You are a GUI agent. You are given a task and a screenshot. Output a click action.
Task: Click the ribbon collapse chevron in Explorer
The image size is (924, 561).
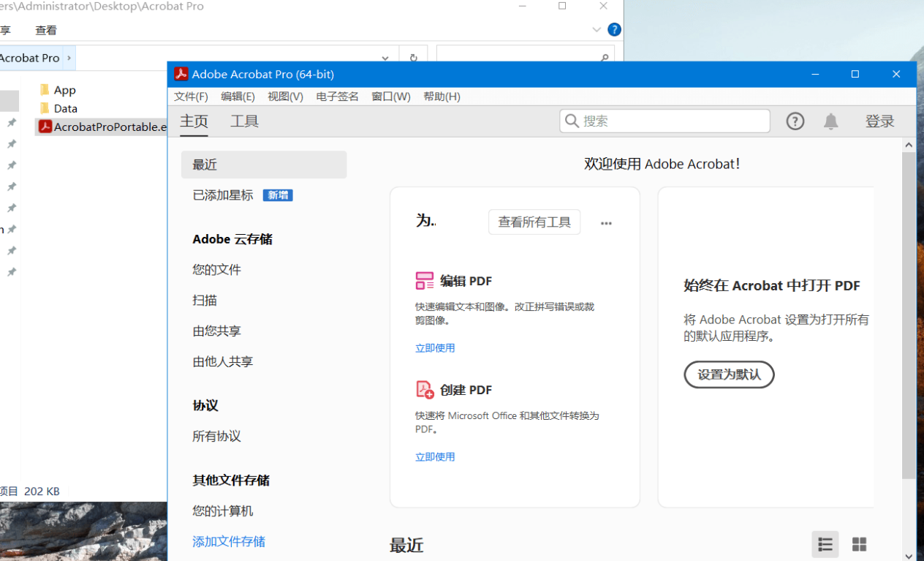(x=597, y=29)
